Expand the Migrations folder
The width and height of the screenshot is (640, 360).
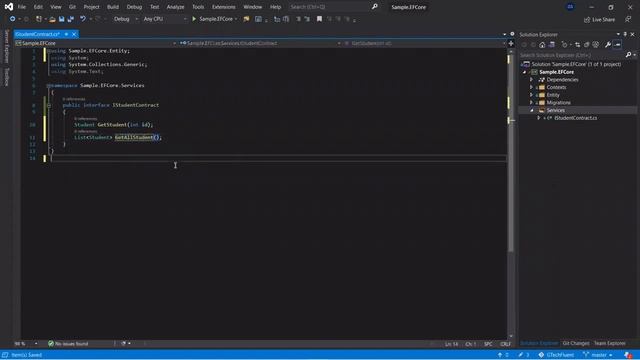[x=531, y=102]
